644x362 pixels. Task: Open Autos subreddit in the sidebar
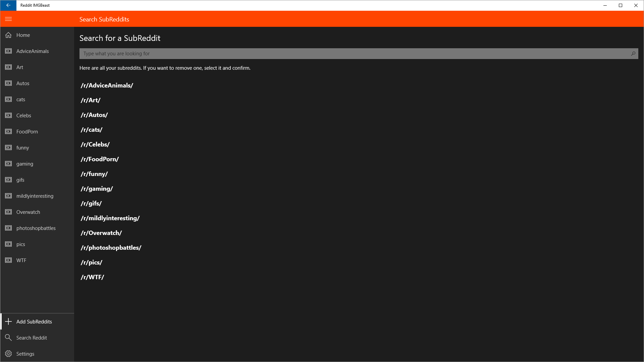pyautogui.click(x=37, y=83)
